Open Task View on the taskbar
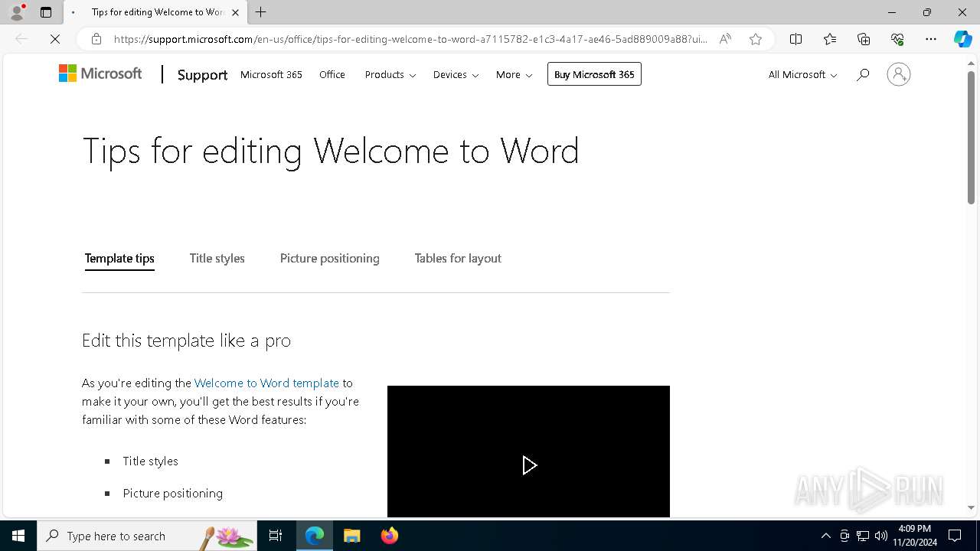The width and height of the screenshot is (980, 551). coord(276,536)
